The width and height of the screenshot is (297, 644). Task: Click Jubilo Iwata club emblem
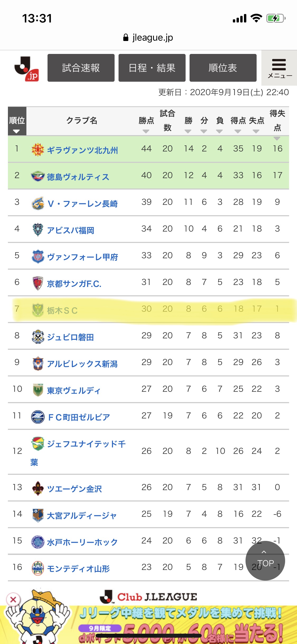(38, 337)
